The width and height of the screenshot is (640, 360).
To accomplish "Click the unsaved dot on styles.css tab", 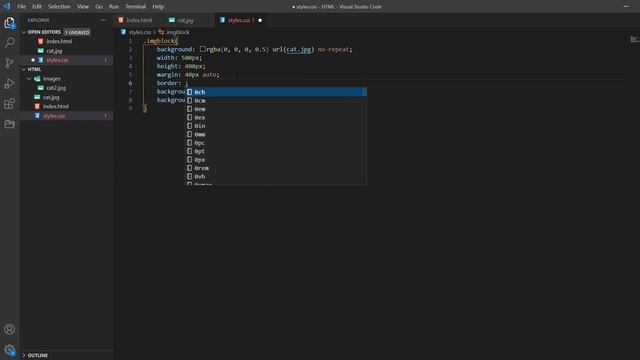I will coord(260,20).
